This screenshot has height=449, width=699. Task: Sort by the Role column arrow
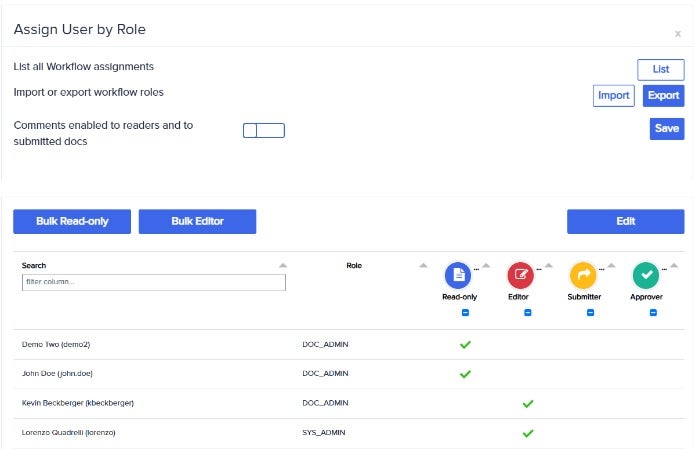point(423,266)
